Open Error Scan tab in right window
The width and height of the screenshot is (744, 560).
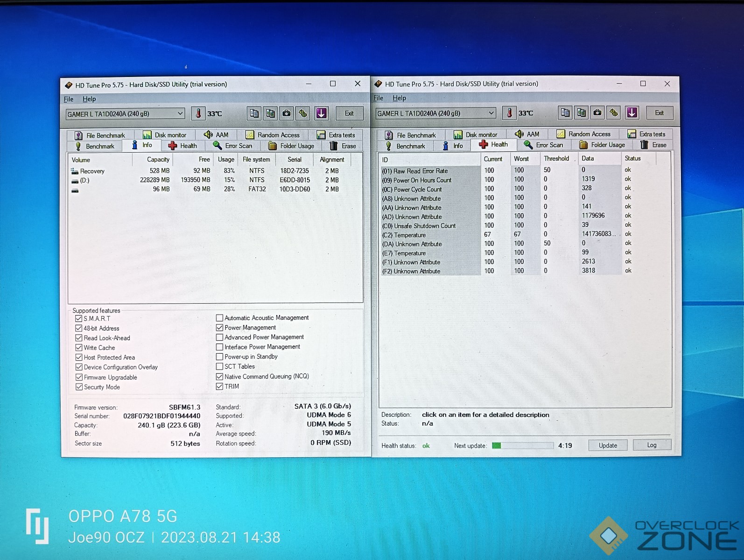pos(544,145)
